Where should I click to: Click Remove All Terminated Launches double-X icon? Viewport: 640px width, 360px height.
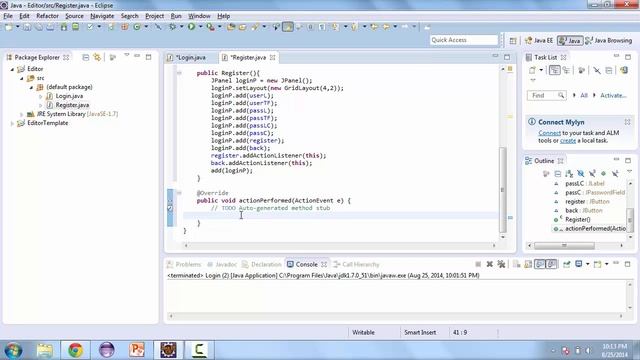[501, 264]
